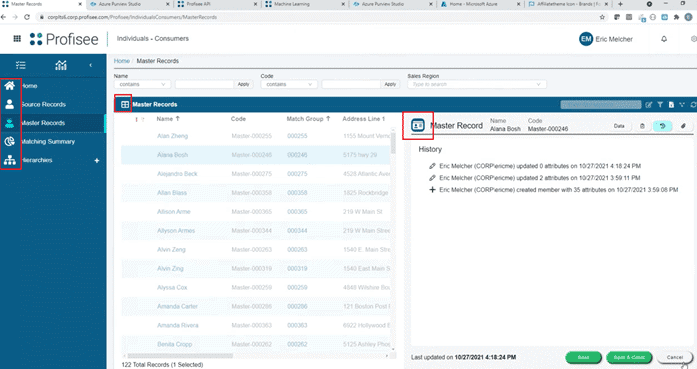Open the Code filter operator dropdown
The width and height of the screenshot is (697, 369).
pyautogui.click(x=289, y=84)
